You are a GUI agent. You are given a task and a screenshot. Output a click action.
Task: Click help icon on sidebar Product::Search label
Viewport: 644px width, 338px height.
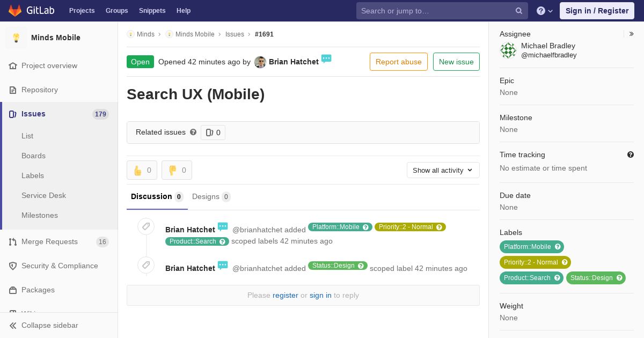[x=557, y=278]
